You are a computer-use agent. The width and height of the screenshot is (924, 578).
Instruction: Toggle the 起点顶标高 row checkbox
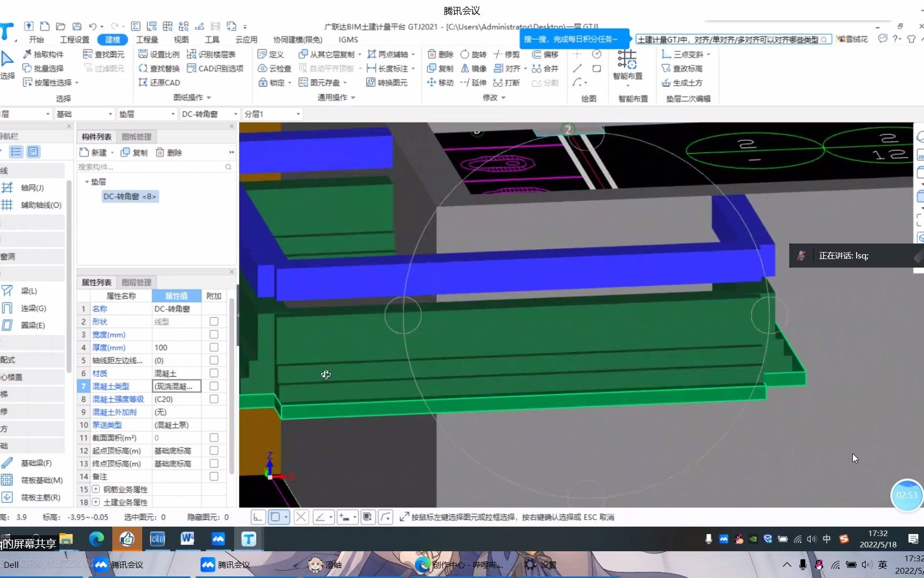pos(214,451)
